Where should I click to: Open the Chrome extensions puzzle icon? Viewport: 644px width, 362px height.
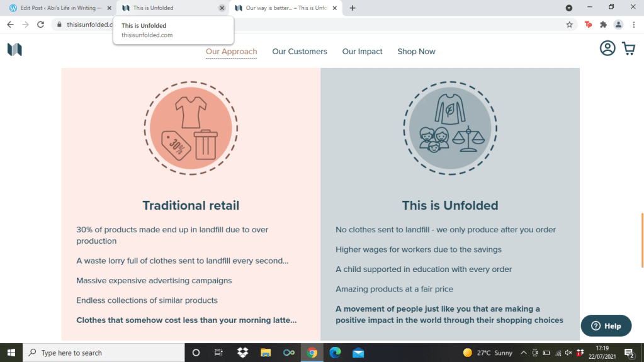(x=603, y=25)
